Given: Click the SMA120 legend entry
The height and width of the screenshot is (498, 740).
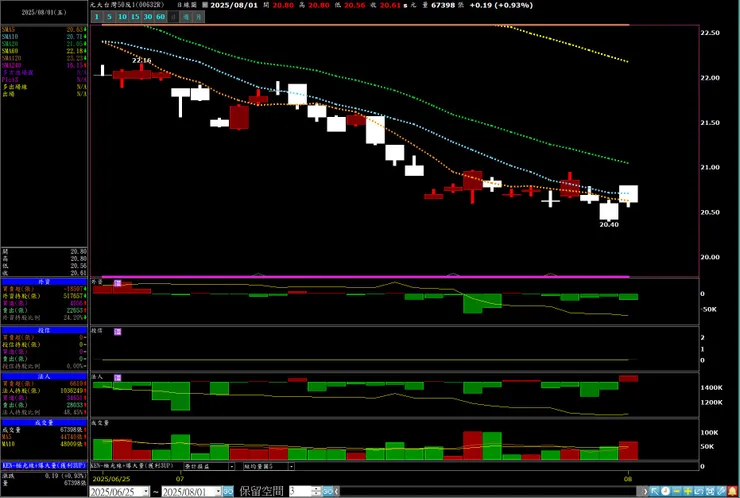Looking at the screenshot, I should click(x=44, y=58).
